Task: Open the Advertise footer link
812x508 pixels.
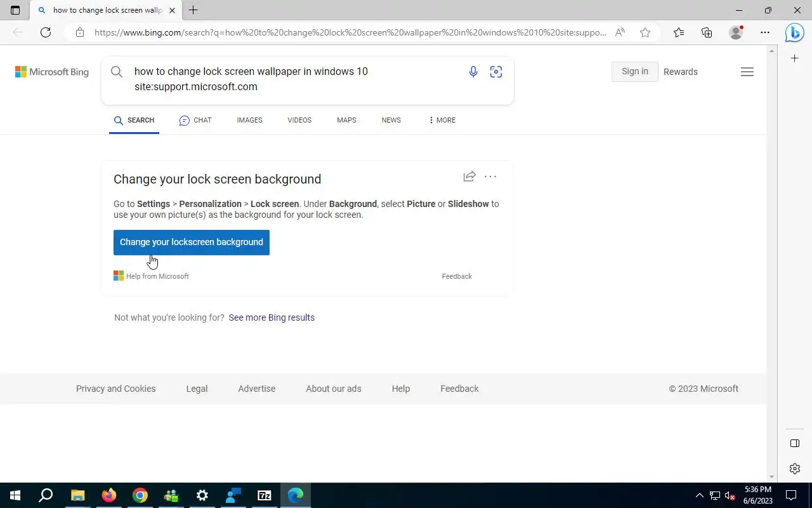Action: [257, 389]
